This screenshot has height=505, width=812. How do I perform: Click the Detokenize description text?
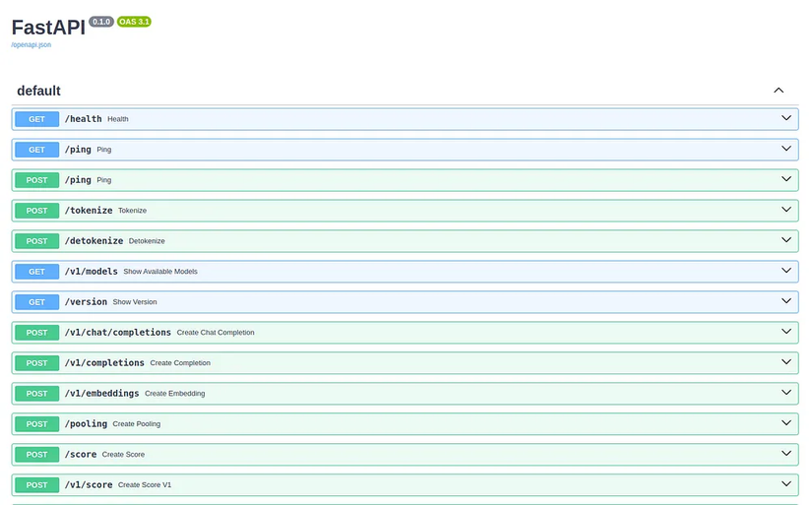coord(147,241)
